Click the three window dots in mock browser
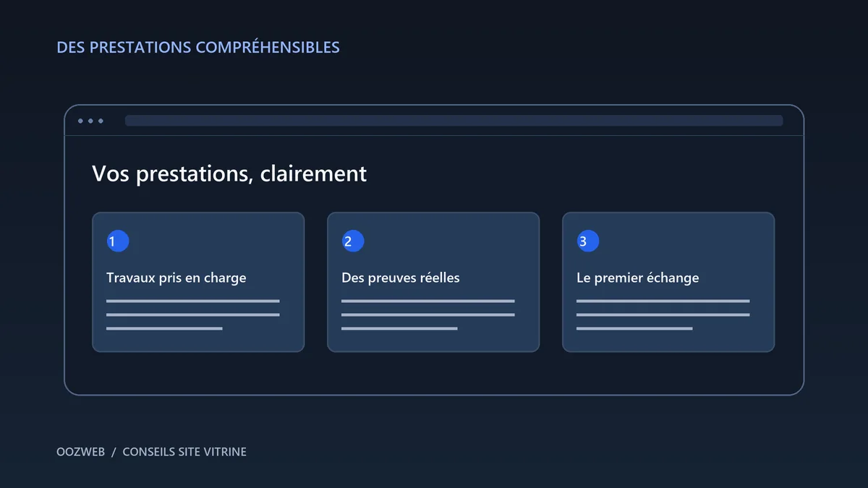Image resolution: width=868 pixels, height=488 pixels. [x=90, y=121]
